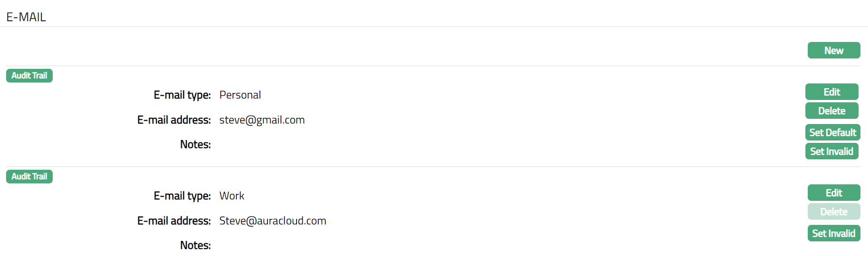Viewport: 868px width, 256px height.
Task: Click the Notes label under Work e-mail
Action: [x=195, y=245]
